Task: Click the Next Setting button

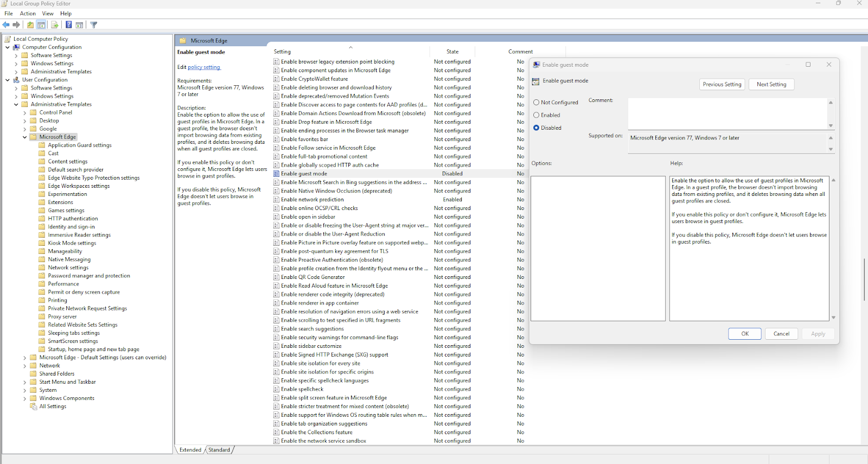Action: (771, 84)
